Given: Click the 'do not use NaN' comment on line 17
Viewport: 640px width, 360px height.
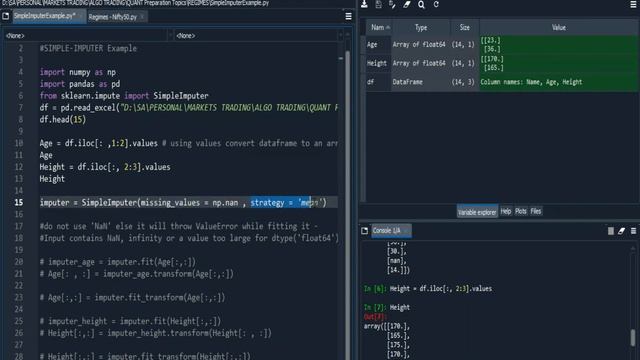Looking at the screenshot, I should [178, 226].
